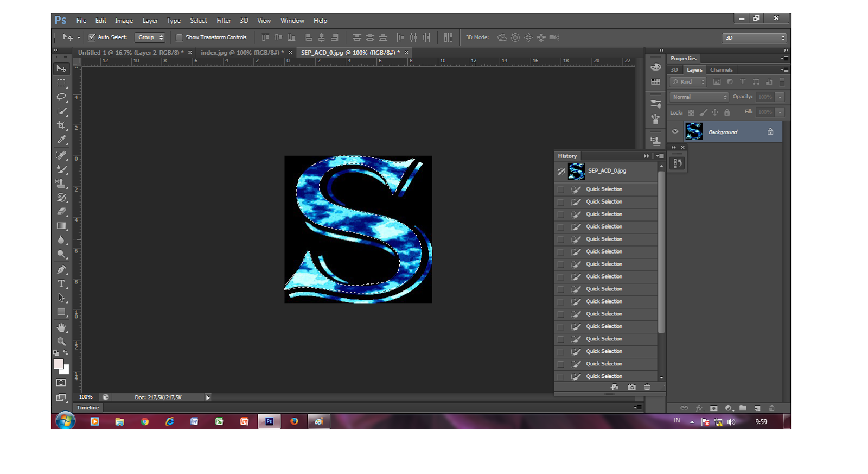Open the File menu
This screenshot has height=474, width=868.
(x=81, y=21)
